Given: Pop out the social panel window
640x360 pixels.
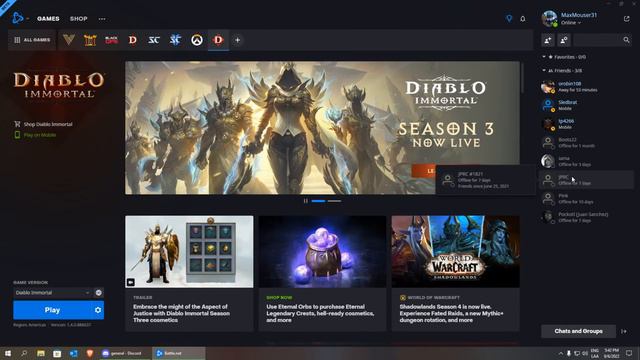Looking at the screenshot, I should click(x=627, y=19).
